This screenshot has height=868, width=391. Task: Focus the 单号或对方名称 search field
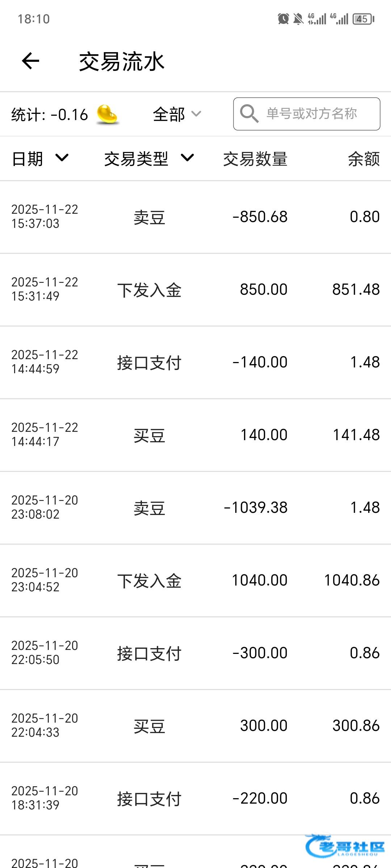(x=312, y=114)
